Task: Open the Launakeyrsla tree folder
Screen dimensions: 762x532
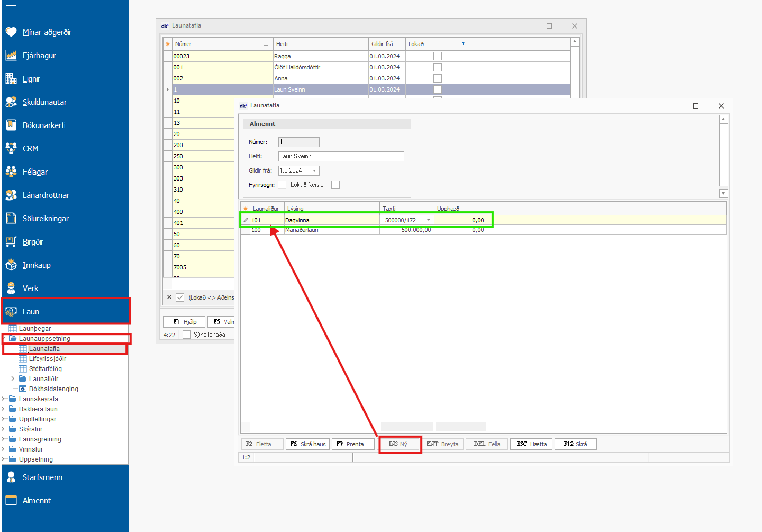Action: pyautogui.click(x=38, y=399)
